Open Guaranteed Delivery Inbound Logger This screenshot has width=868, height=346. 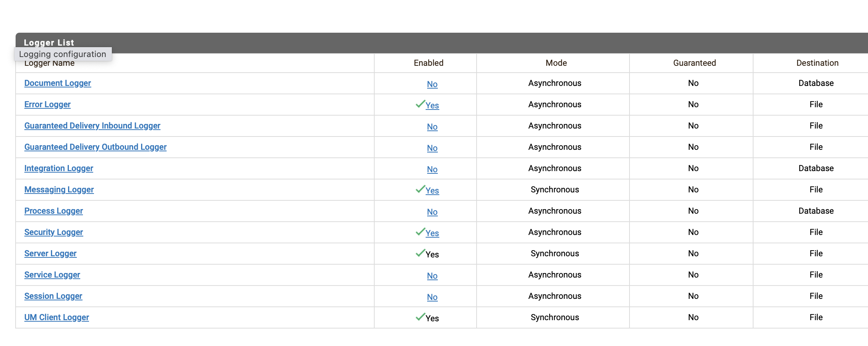coord(92,125)
